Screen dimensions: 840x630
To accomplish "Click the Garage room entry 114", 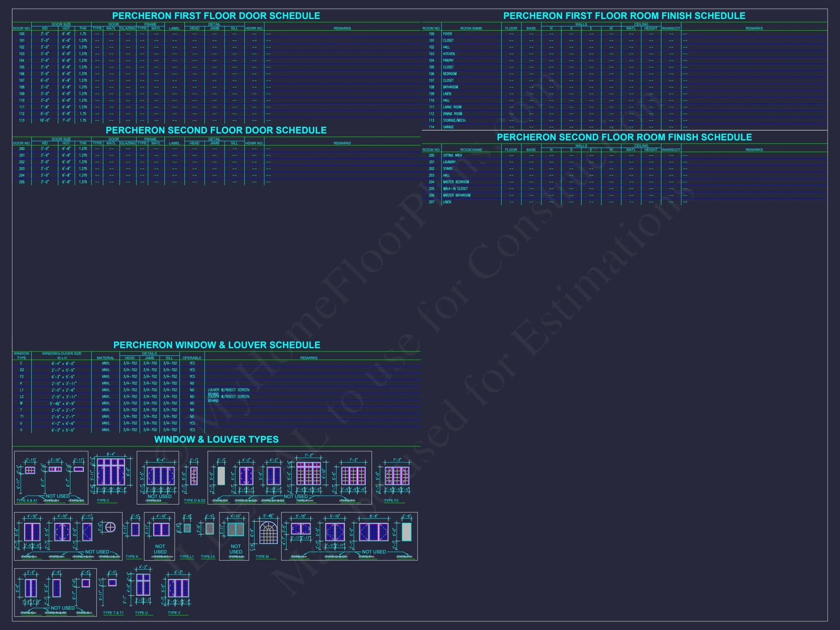I will tap(448, 127).
